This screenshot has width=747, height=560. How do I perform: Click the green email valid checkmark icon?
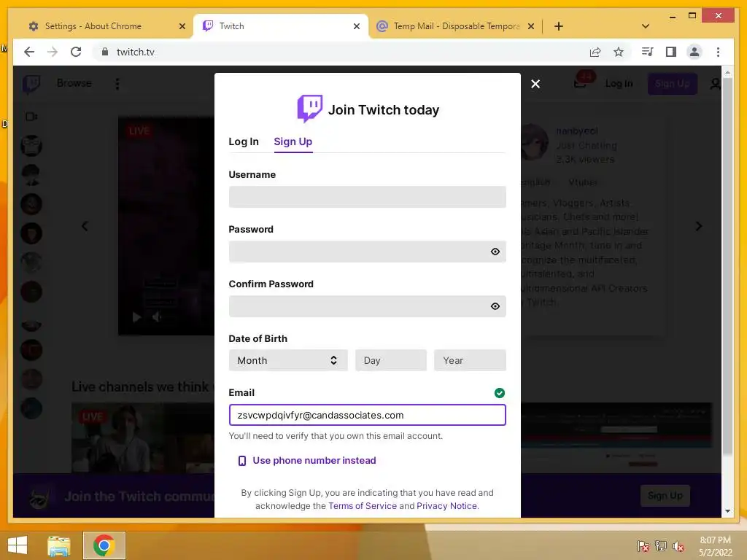pos(499,393)
